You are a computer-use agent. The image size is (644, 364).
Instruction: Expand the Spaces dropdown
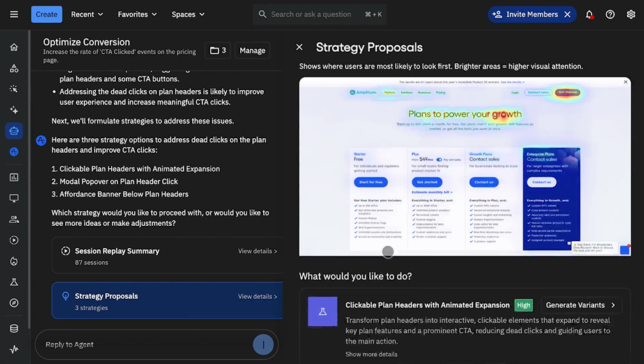(188, 14)
